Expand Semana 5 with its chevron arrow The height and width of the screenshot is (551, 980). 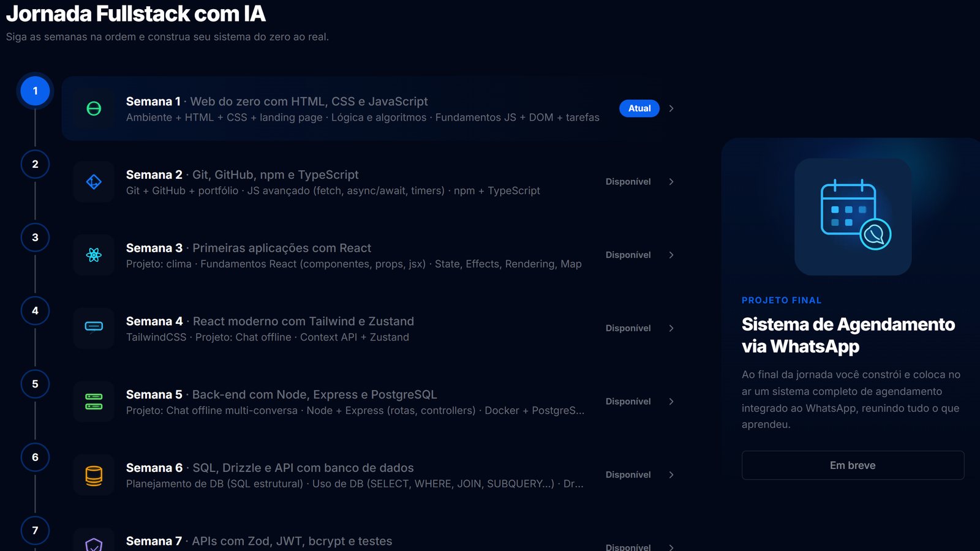point(671,402)
